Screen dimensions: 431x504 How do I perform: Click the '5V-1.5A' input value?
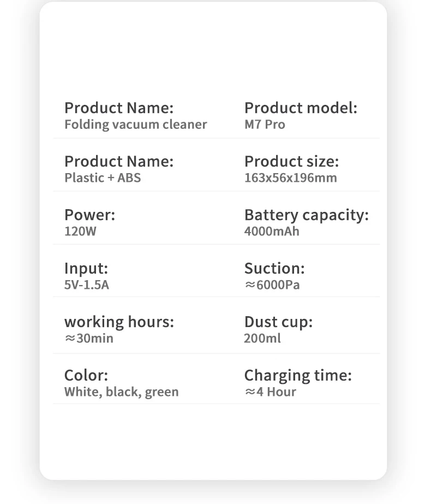[86, 285]
